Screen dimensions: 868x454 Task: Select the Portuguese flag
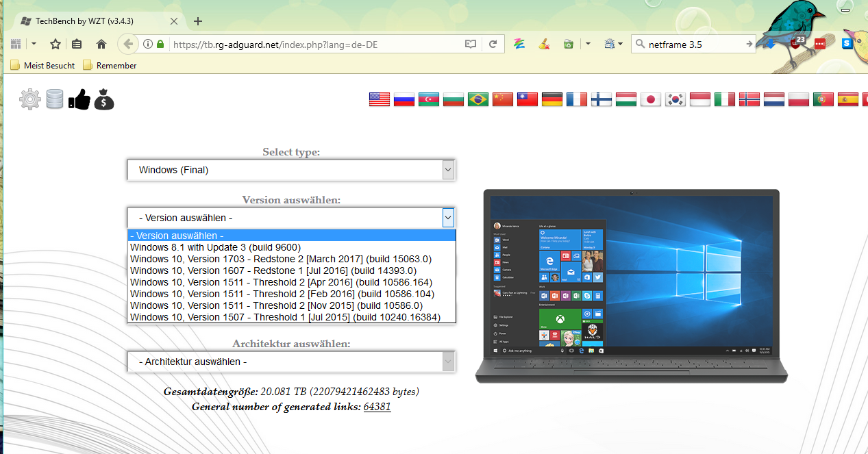click(x=823, y=99)
